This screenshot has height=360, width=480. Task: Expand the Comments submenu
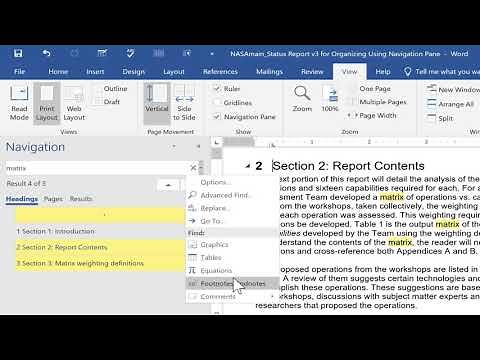pyautogui.click(x=232, y=296)
